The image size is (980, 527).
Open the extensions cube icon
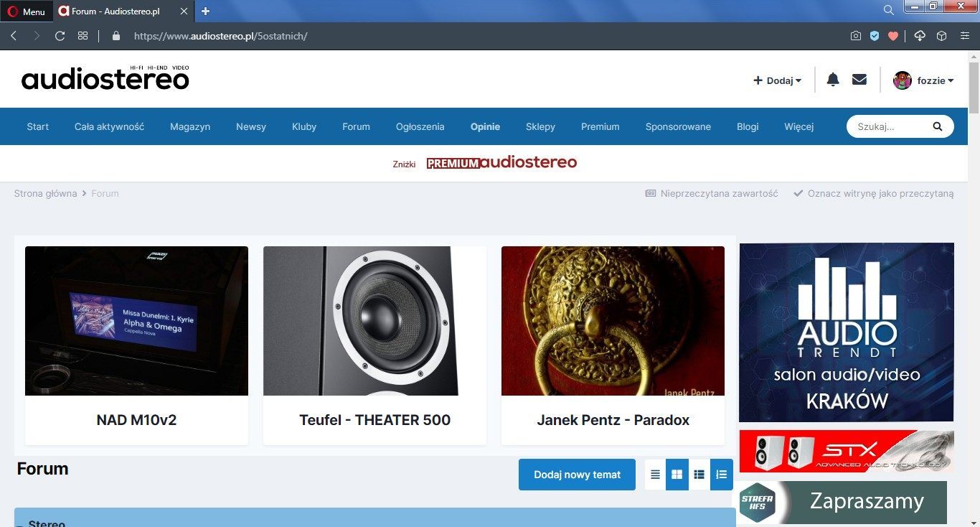click(x=942, y=35)
